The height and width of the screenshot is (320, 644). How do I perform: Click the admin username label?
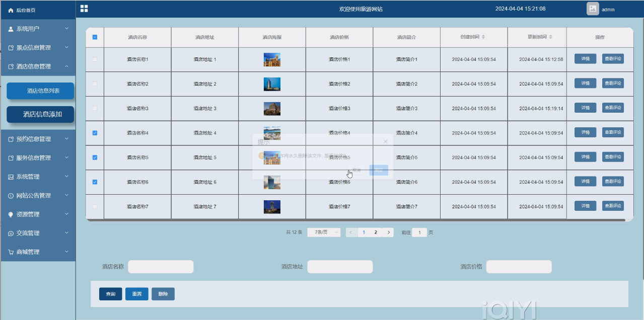coord(608,10)
